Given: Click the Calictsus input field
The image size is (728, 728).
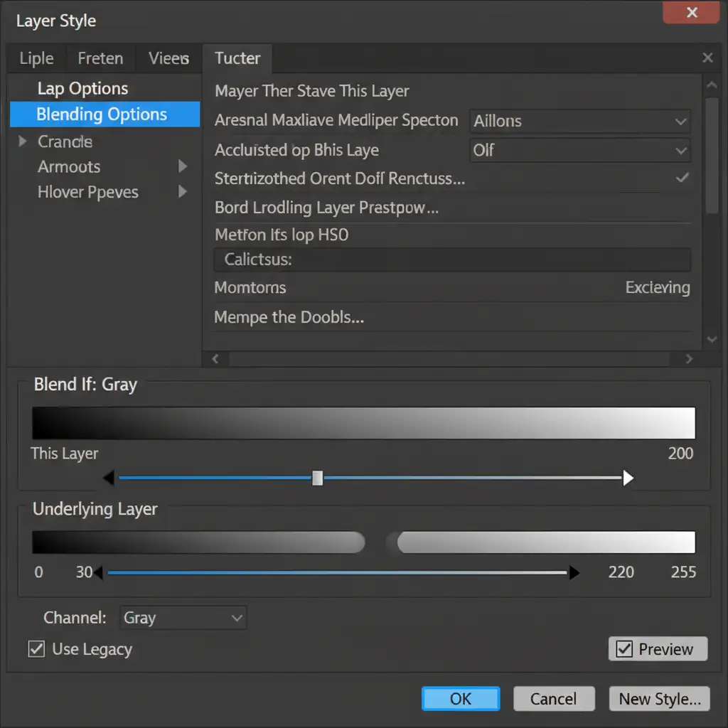Looking at the screenshot, I should coord(452,259).
